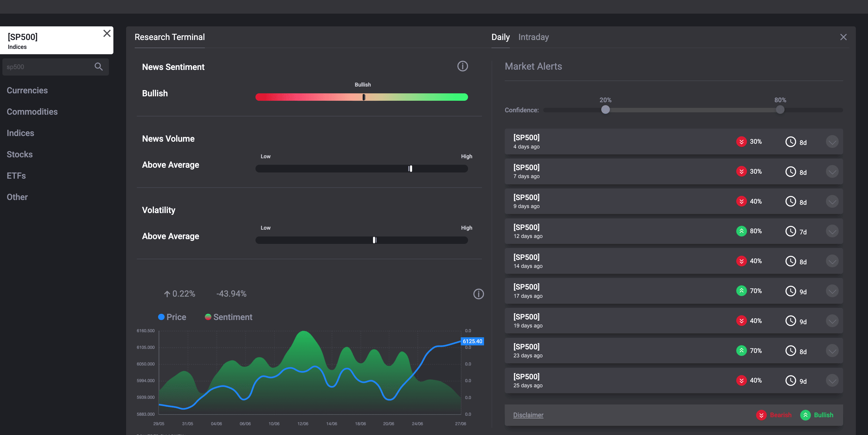Click bearish icon on 14 days ago alert
The height and width of the screenshot is (435, 868).
[741, 261]
